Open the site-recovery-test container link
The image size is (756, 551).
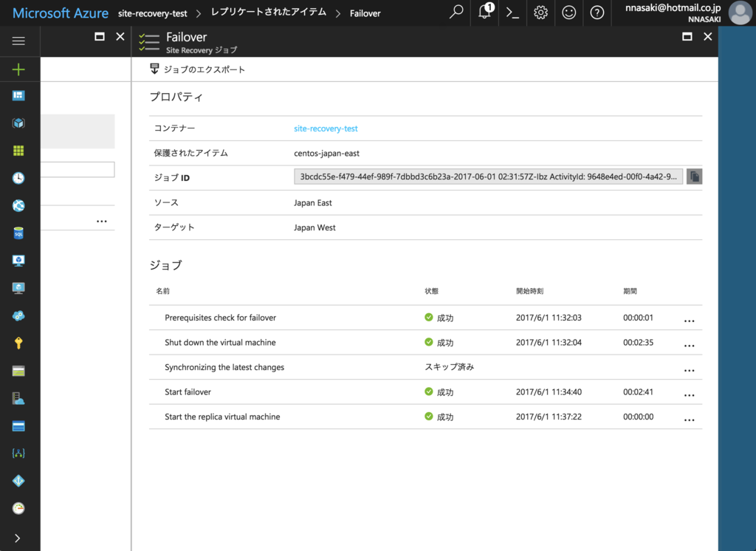(x=326, y=129)
